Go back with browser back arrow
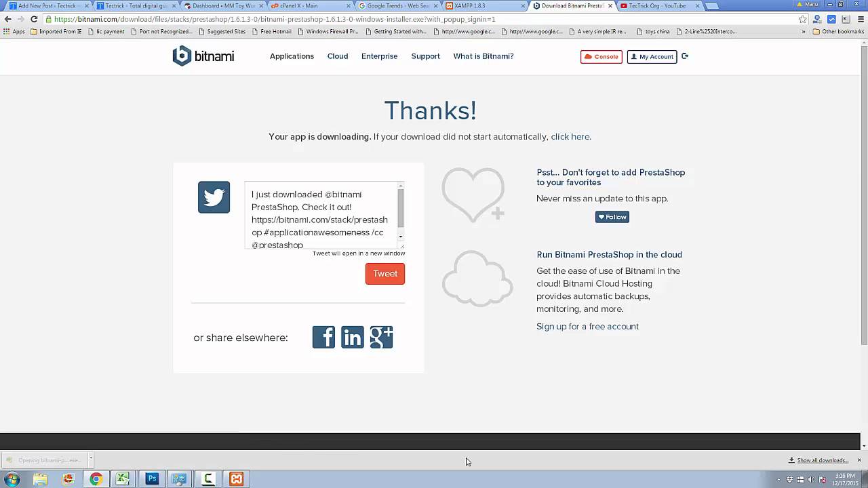The height and width of the screenshot is (488, 868). (8, 19)
